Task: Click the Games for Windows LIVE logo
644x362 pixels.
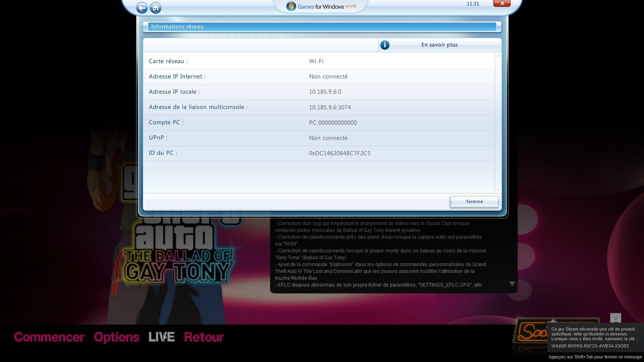Action: 321,6
